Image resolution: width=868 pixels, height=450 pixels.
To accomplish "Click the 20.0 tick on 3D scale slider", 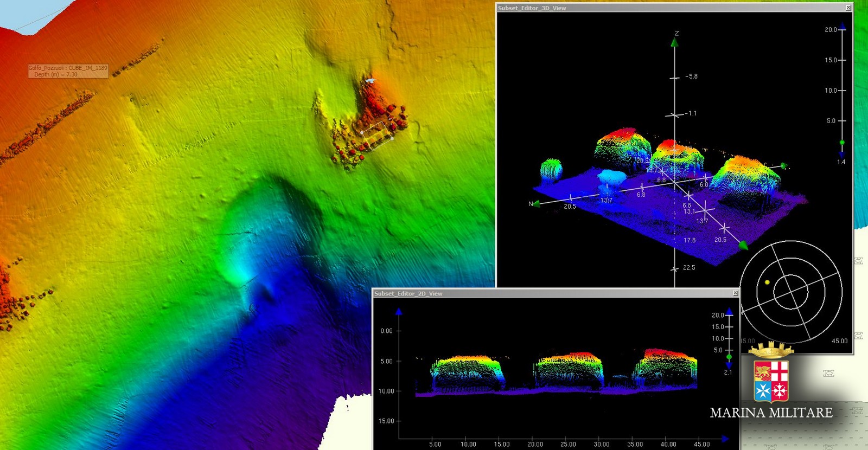I will tap(842, 30).
